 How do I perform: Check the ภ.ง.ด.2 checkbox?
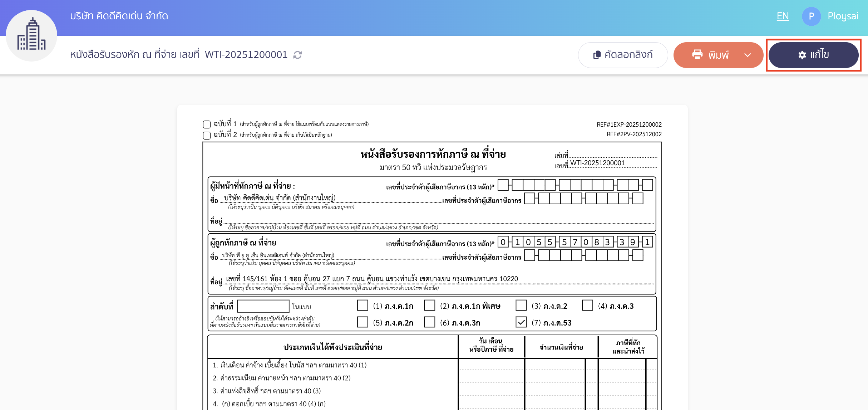coord(521,306)
